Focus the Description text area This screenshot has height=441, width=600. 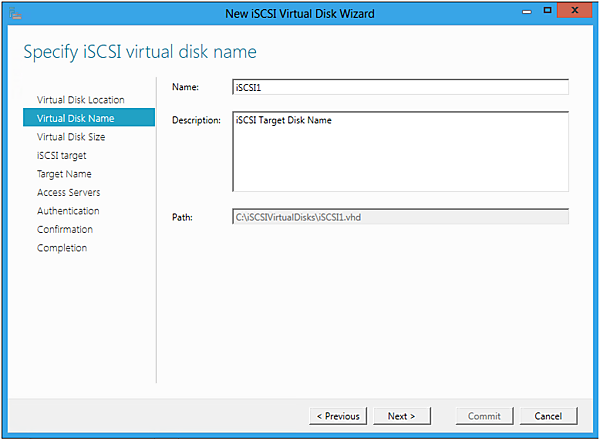coord(400,150)
